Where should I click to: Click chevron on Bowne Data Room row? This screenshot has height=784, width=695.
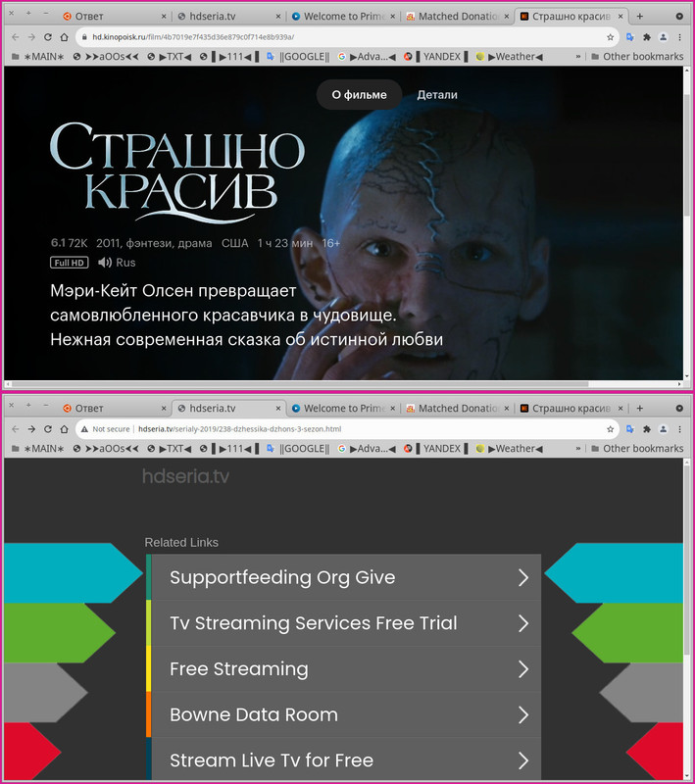(523, 714)
